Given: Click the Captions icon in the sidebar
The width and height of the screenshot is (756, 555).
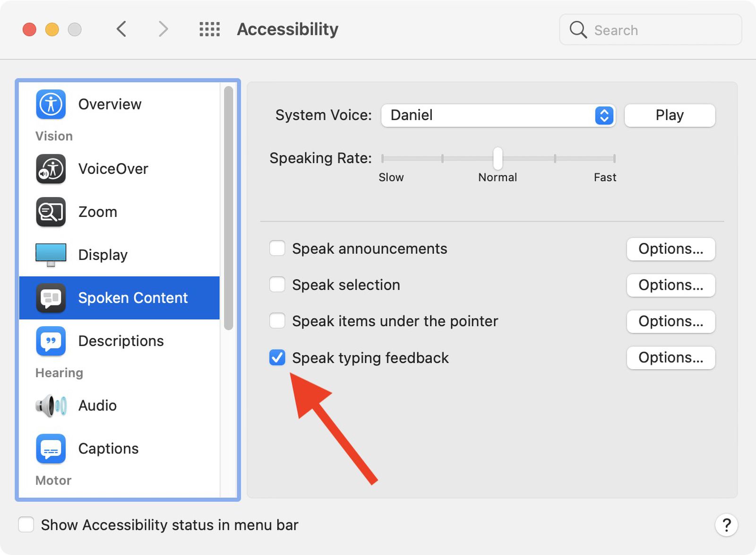Looking at the screenshot, I should (51, 449).
